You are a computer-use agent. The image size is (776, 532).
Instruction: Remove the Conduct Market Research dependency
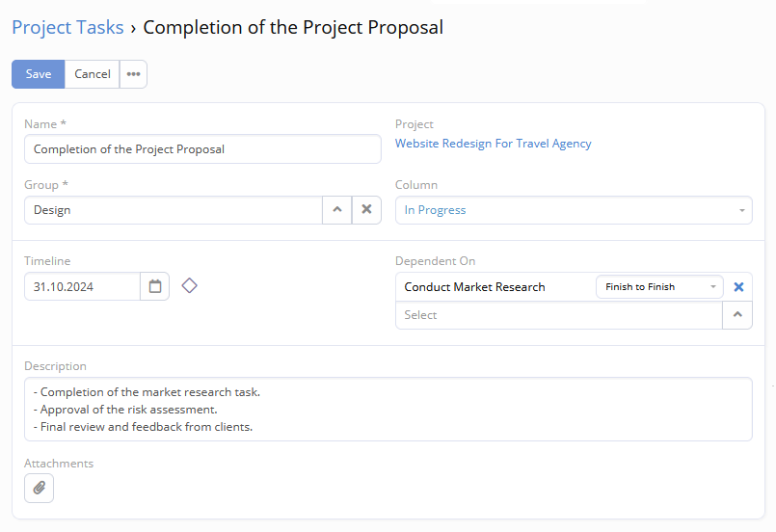coord(738,287)
